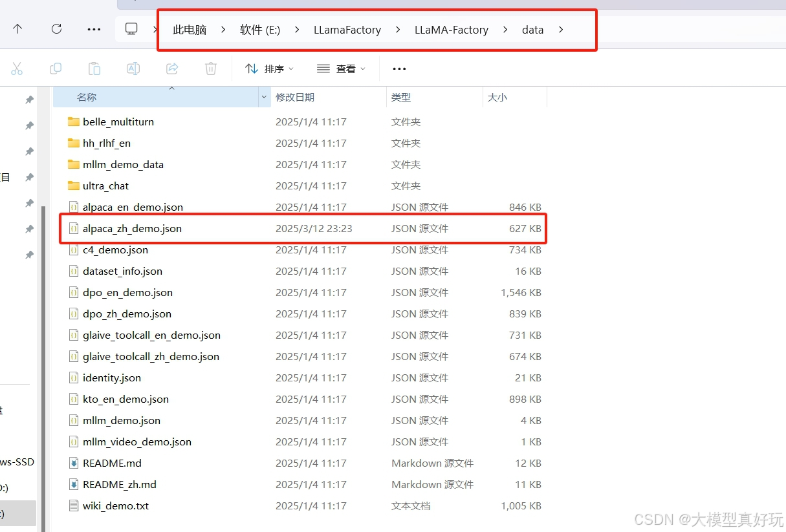
Task: Paste using the toolbar clipboard icon
Action: pos(94,69)
